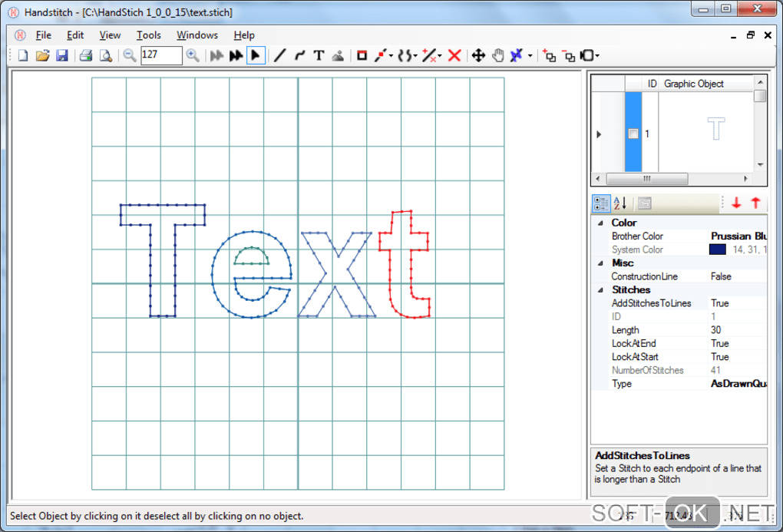Select the rectangle shape tool
783x532 pixels.
[x=362, y=55]
